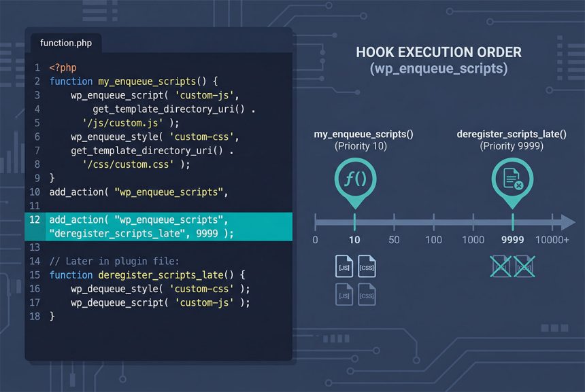The height and width of the screenshot is (392, 585).
Task: Click the my_enqueue_scripts() label above timeline
Action: pyautogui.click(x=363, y=134)
